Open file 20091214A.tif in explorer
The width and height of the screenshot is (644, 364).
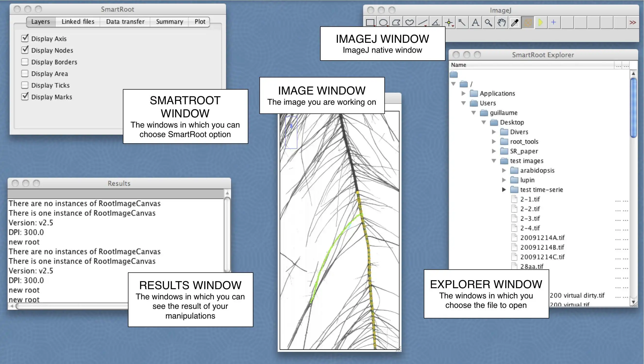tap(542, 237)
